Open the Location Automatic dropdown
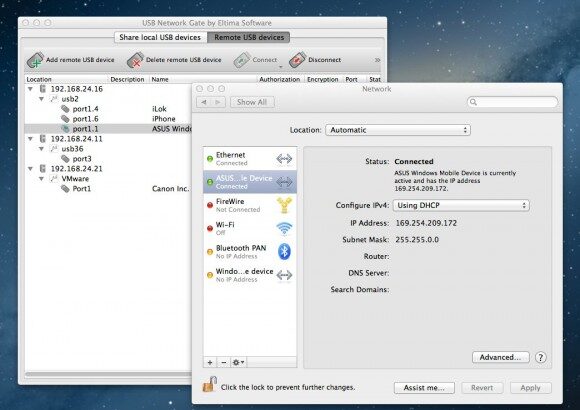 click(x=398, y=130)
